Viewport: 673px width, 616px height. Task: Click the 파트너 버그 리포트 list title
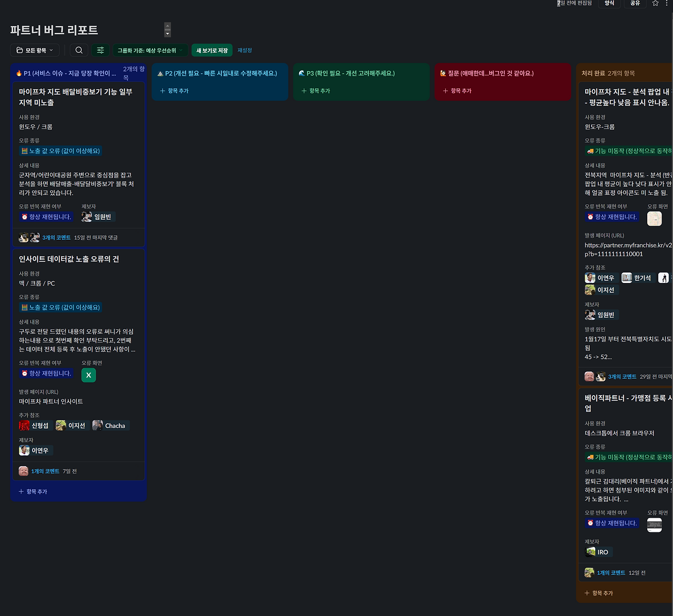pos(54,30)
